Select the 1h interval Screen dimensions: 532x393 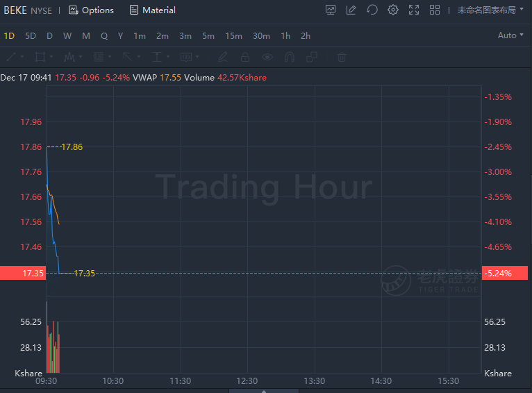285,35
